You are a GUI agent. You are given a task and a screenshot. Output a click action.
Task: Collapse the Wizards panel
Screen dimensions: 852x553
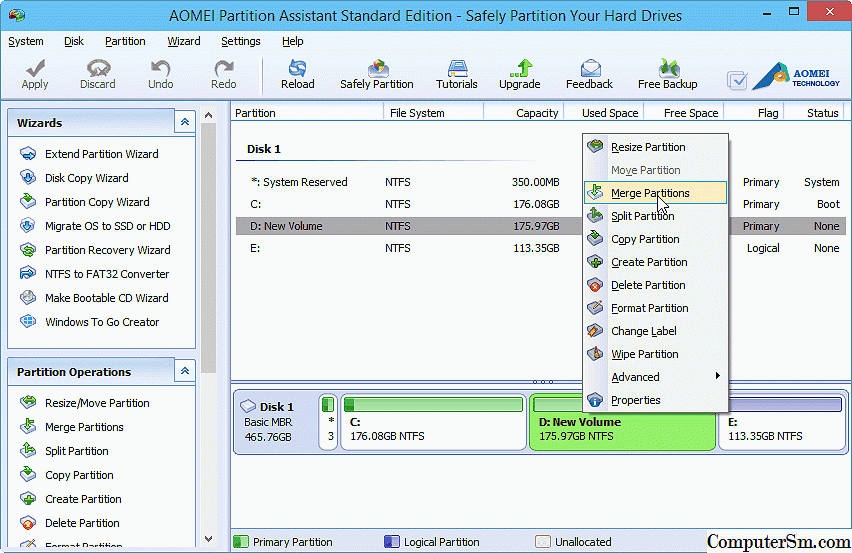point(185,122)
